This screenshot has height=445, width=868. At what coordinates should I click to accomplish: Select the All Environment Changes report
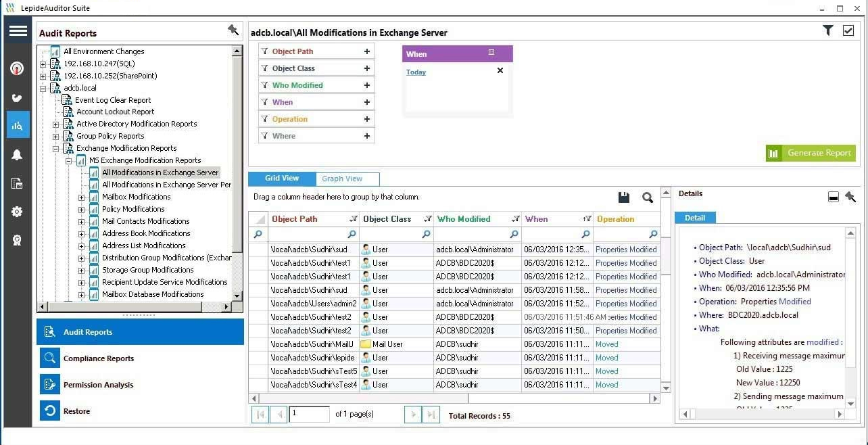pyautogui.click(x=103, y=51)
